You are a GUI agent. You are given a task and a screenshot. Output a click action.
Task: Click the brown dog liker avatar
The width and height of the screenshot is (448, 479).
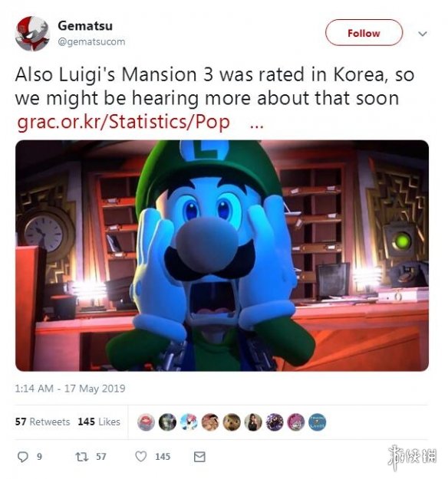[232, 422]
